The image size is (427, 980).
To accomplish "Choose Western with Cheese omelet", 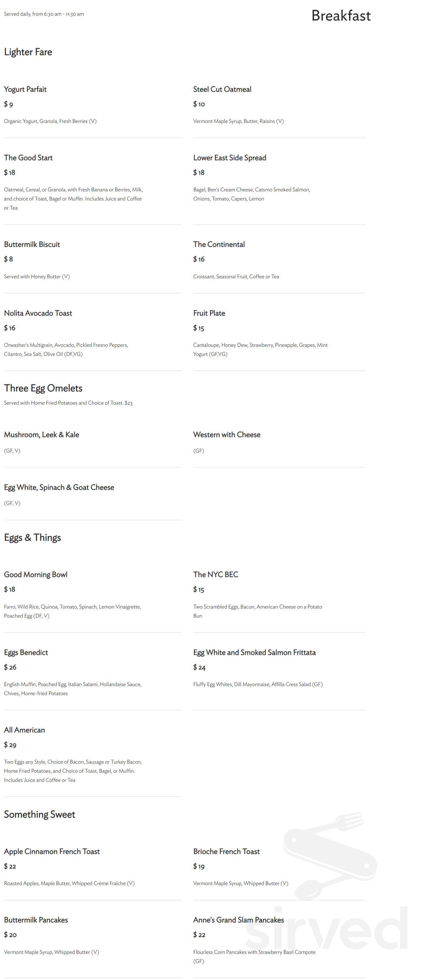I will point(227,434).
